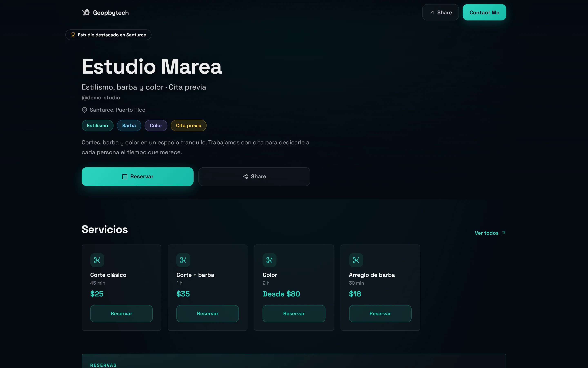Viewport: 588px width, 368px height.
Task: Click the scissors icon on the Color card
Action: click(269, 260)
